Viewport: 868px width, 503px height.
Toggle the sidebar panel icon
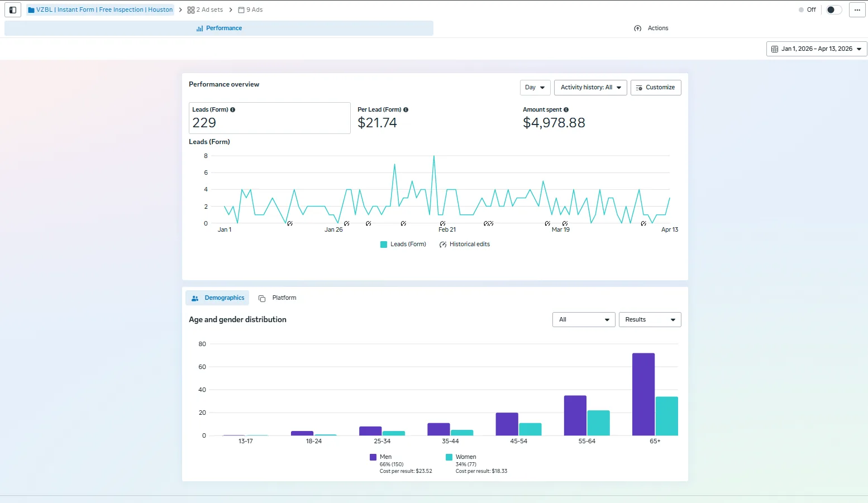coord(13,9)
